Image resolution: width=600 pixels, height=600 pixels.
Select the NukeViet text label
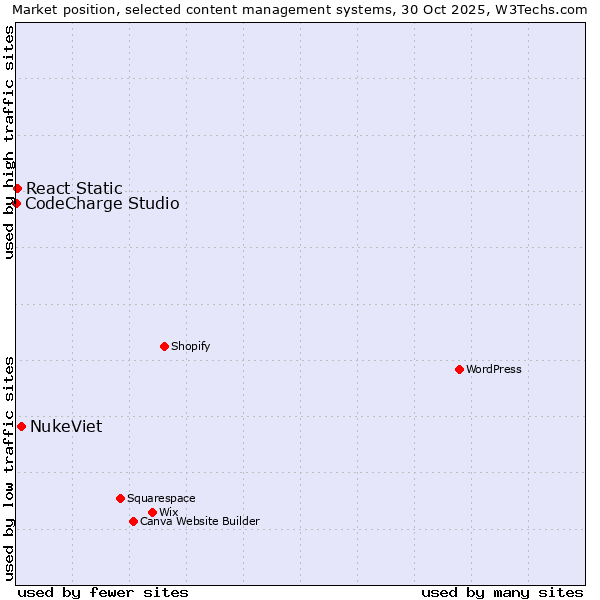point(66,427)
